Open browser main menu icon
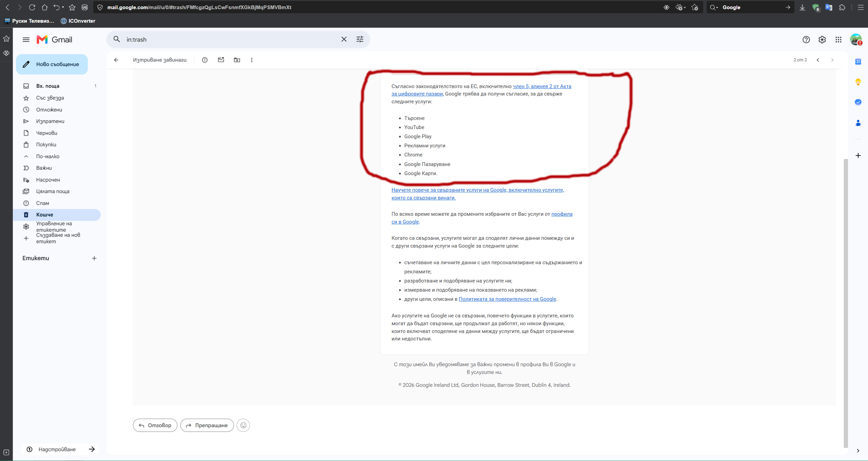868x461 pixels. (x=861, y=7)
